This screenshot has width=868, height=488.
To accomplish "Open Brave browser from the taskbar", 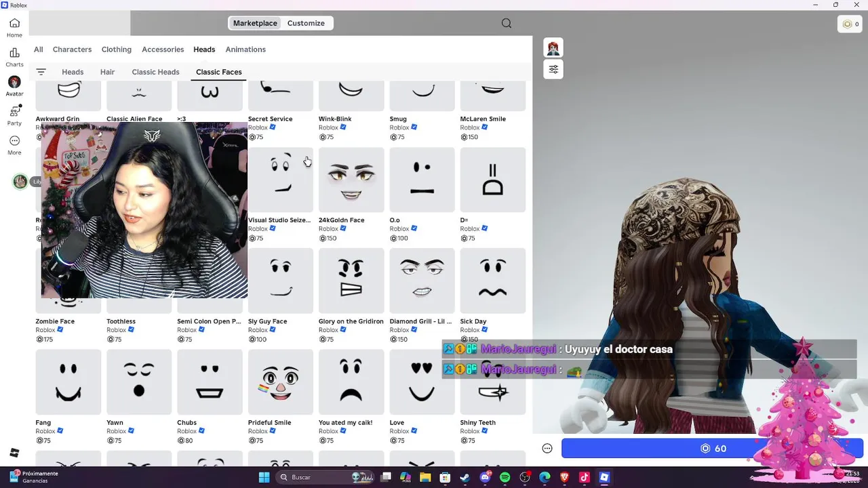I will [565, 477].
